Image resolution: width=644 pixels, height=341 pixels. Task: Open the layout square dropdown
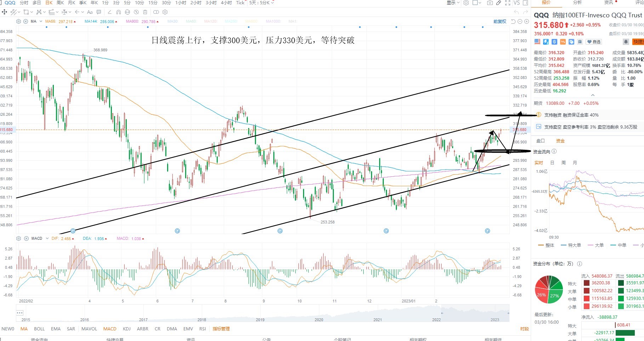(477, 3)
